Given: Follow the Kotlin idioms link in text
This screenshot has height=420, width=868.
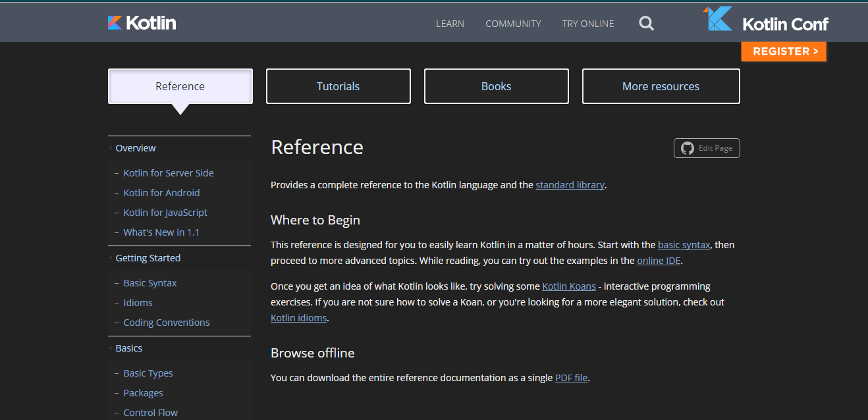Looking at the screenshot, I should [299, 318].
